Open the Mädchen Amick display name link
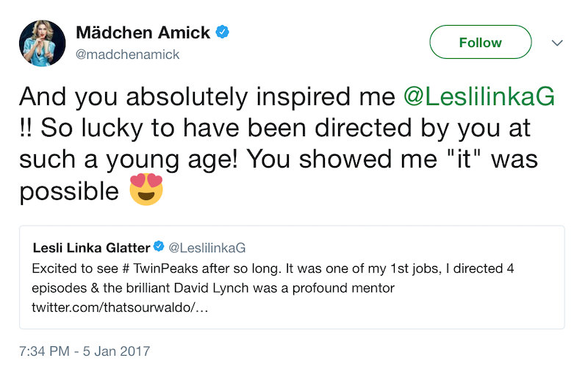 coord(143,32)
